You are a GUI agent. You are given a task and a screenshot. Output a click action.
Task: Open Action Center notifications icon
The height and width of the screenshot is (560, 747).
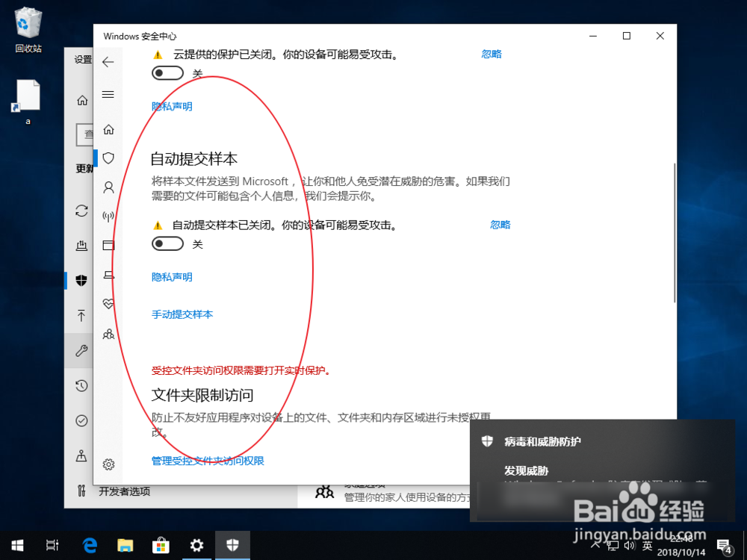[x=725, y=546]
